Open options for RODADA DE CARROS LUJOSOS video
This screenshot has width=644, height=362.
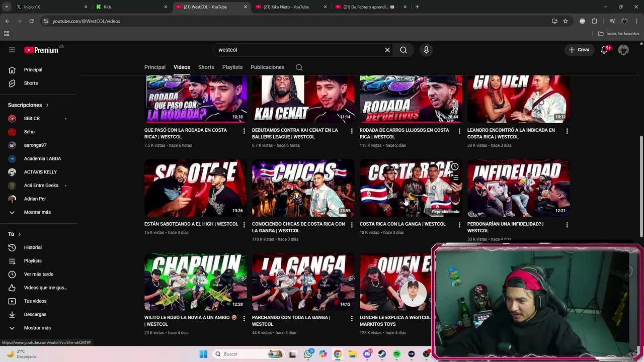459,131
